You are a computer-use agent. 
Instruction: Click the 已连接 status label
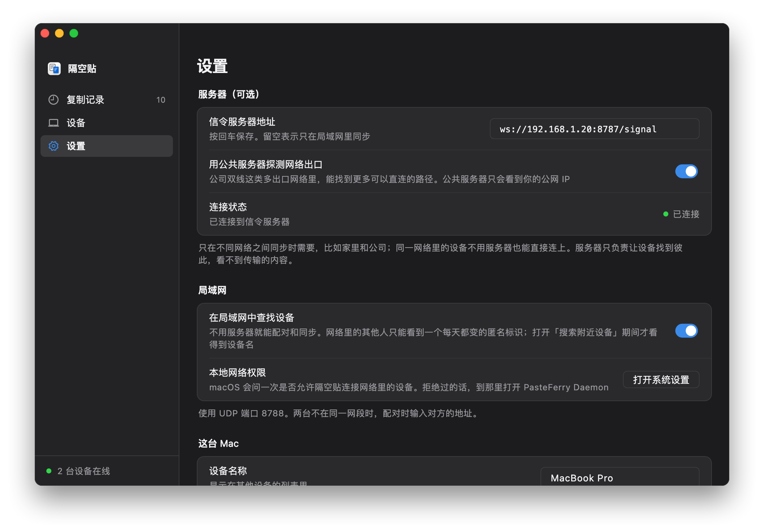tap(686, 214)
